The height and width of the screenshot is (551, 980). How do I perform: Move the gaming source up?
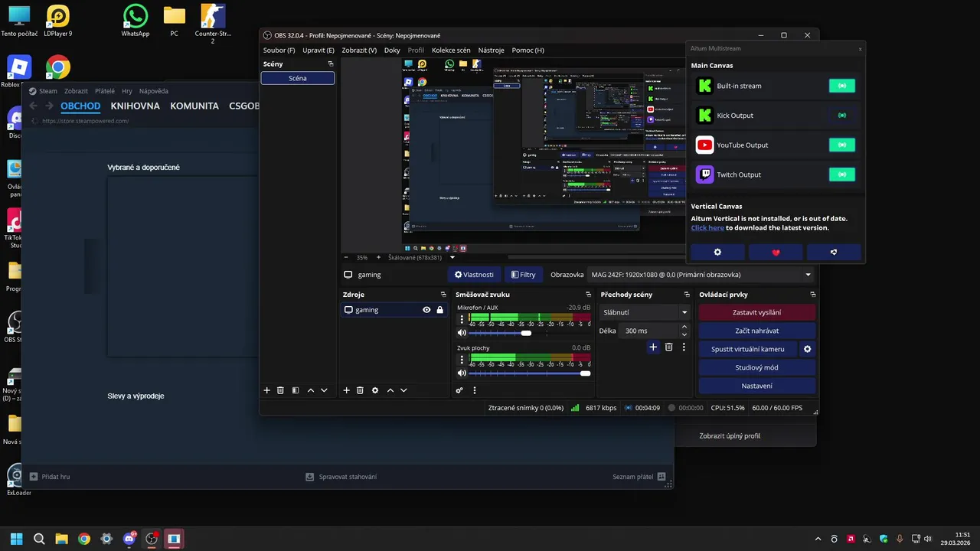click(390, 390)
